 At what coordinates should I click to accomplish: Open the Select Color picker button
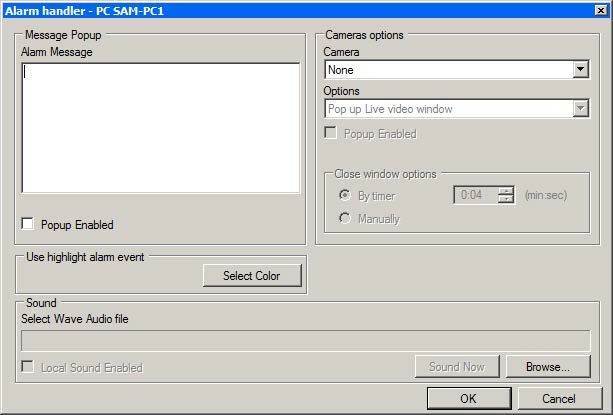(x=252, y=275)
